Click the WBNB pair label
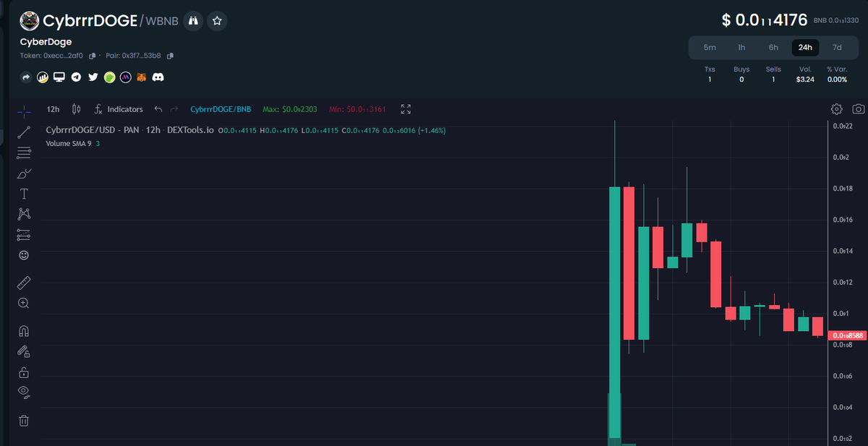 tap(162, 22)
